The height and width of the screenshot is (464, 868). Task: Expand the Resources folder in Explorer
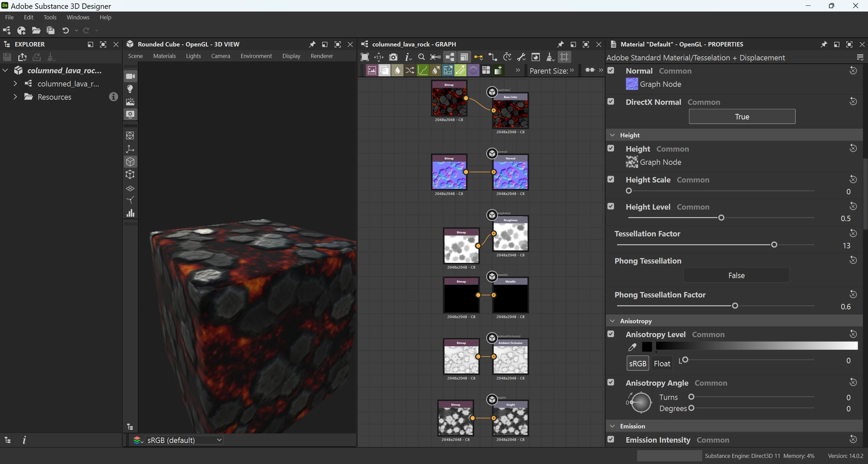tap(15, 97)
